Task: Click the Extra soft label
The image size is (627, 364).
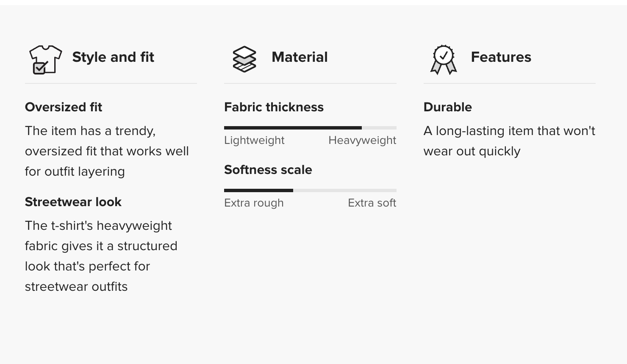Action: (372, 203)
